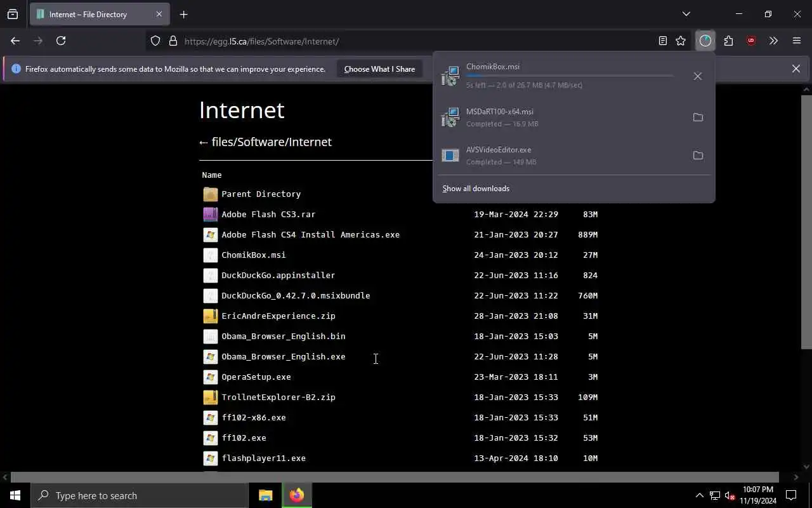Click the ChomikBox.msi file icon
812x508 pixels.
tap(211, 255)
